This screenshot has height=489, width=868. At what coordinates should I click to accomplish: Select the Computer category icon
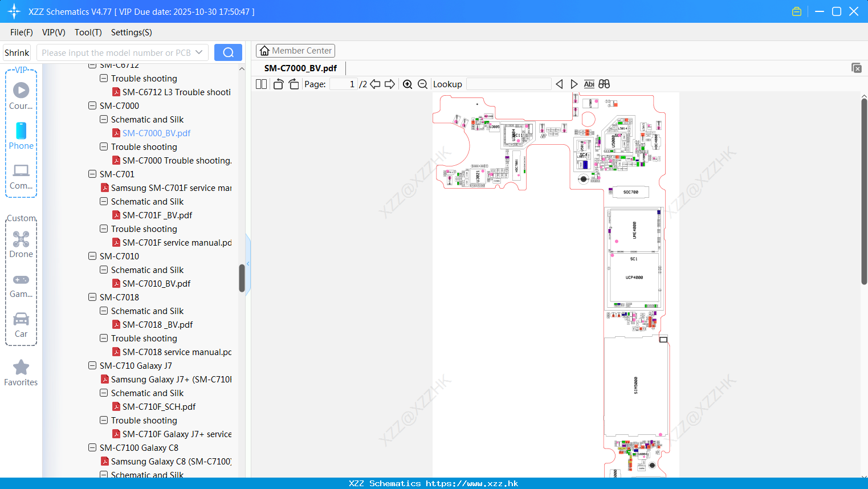click(21, 176)
